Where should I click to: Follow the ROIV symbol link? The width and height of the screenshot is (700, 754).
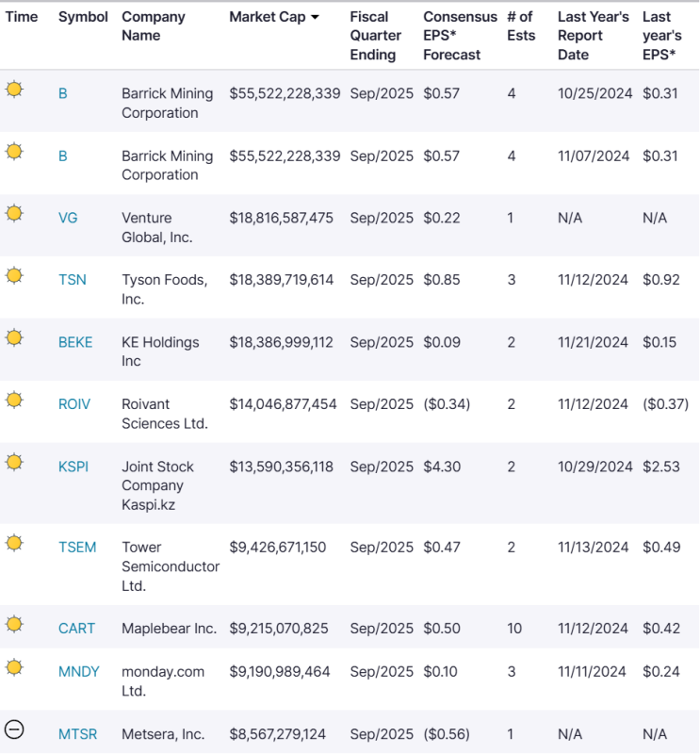click(x=74, y=404)
